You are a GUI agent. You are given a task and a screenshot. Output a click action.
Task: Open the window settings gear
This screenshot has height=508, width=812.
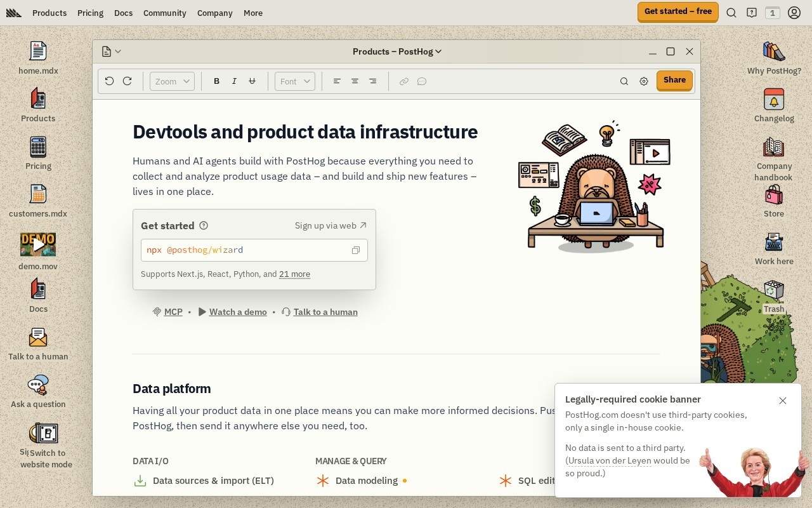(644, 81)
